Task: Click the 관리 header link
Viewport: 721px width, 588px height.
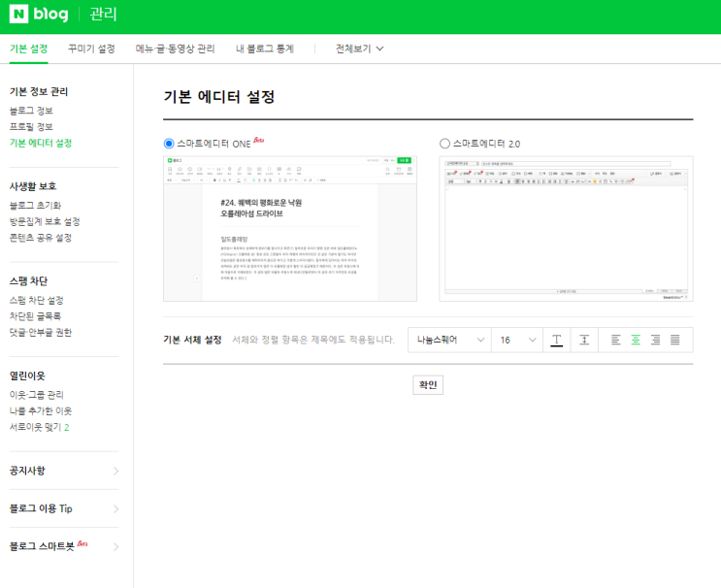Action: click(x=103, y=14)
